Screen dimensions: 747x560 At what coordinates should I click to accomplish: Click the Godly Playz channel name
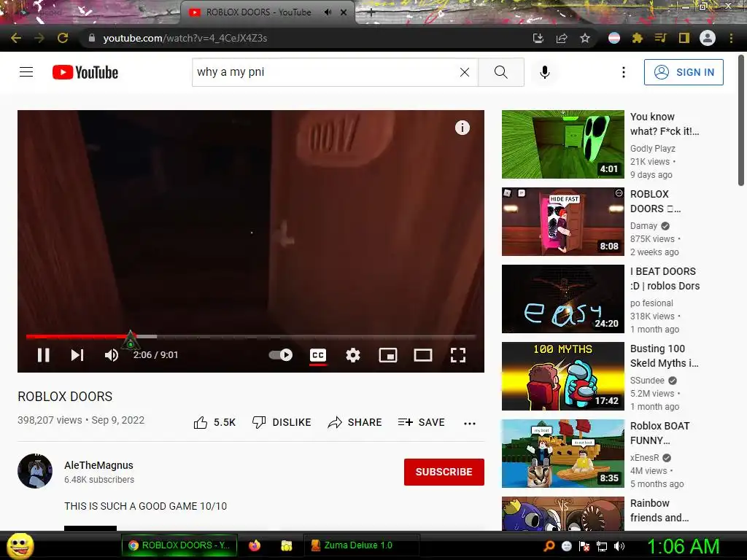tap(653, 149)
